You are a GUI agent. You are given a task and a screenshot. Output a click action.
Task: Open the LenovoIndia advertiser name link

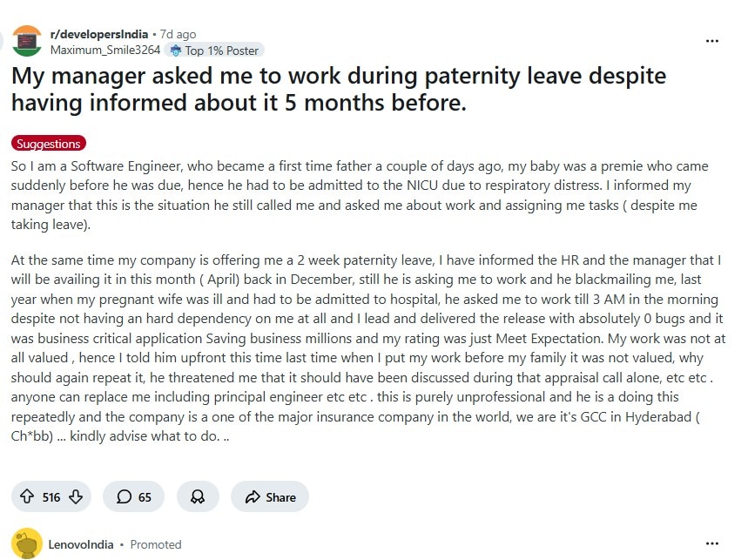[x=82, y=544]
